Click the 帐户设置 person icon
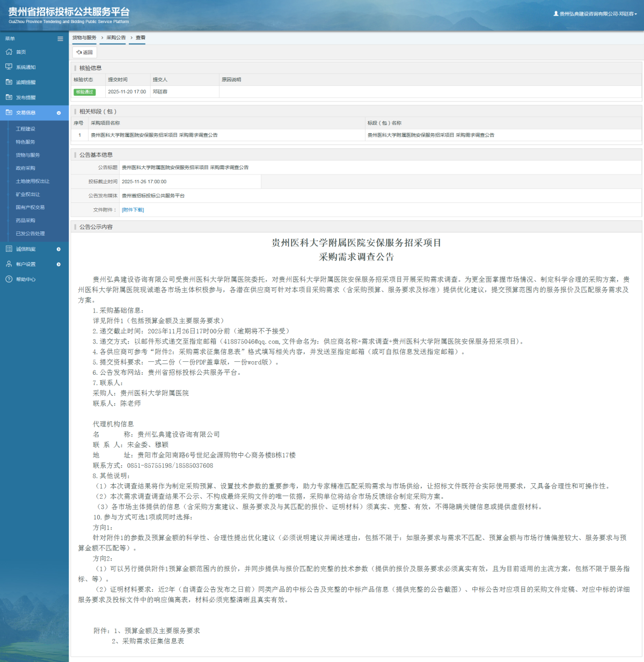The width and height of the screenshot is (644, 662). point(9,264)
